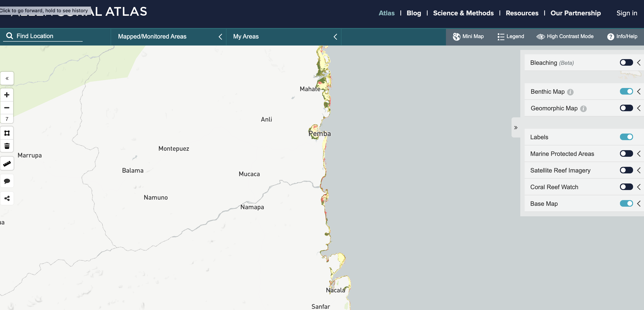
Task: Turn off the Benthic Map toggle
Action: coord(626,91)
